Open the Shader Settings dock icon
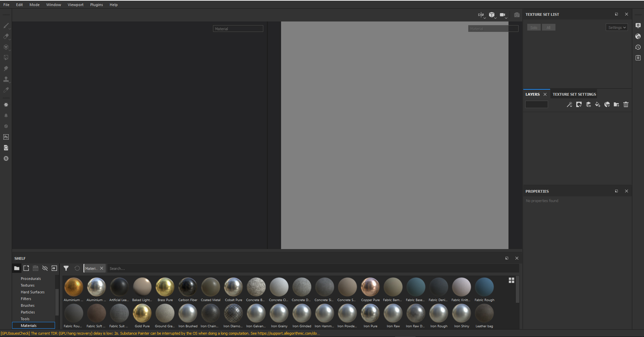This screenshot has width=644, height=337. (638, 36)
